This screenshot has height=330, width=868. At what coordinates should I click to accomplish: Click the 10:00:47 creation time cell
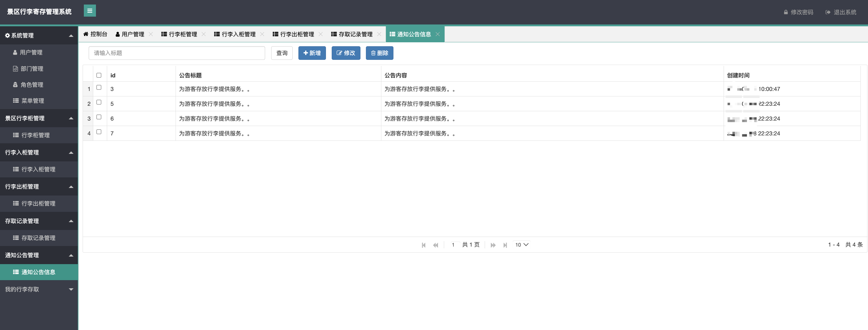tap(792, 89)
